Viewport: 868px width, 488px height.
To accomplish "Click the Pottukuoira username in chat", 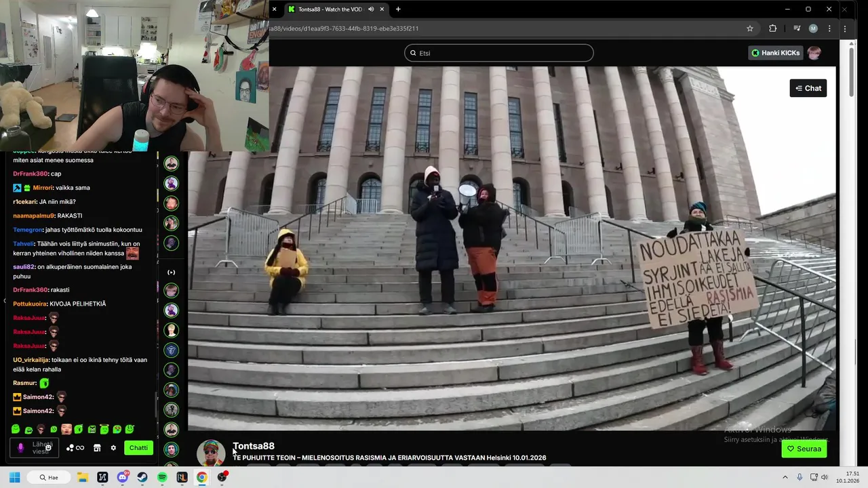I will [30, 304].
